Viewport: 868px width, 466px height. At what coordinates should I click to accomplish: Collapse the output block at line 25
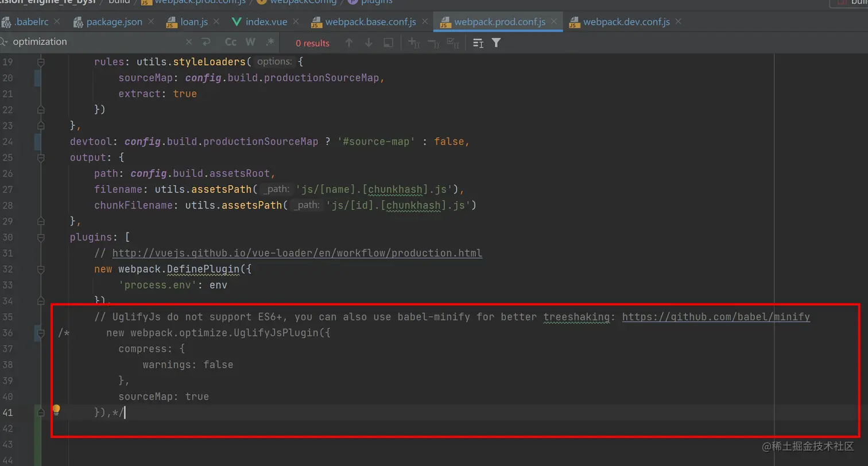(41, 157)
